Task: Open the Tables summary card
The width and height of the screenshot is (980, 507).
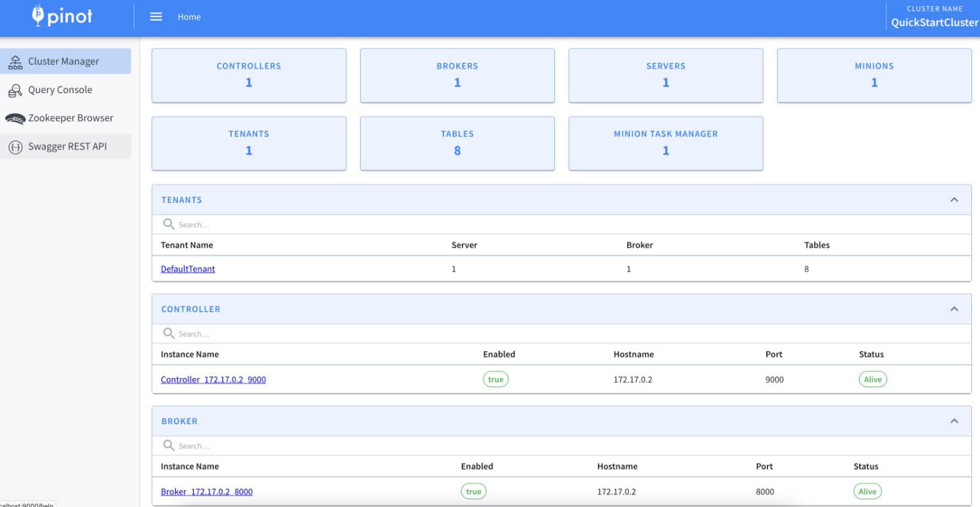Action: click(458, 143)
